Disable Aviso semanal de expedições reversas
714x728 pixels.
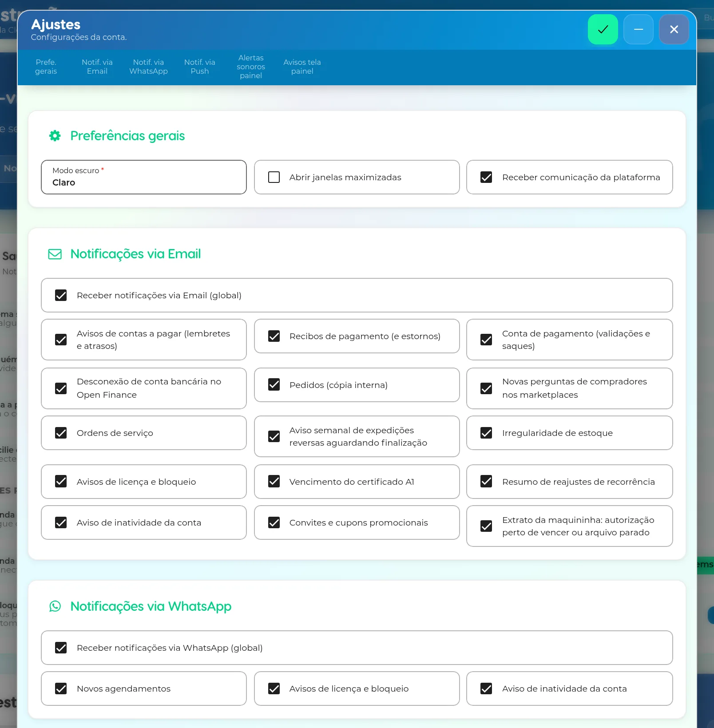274,436
